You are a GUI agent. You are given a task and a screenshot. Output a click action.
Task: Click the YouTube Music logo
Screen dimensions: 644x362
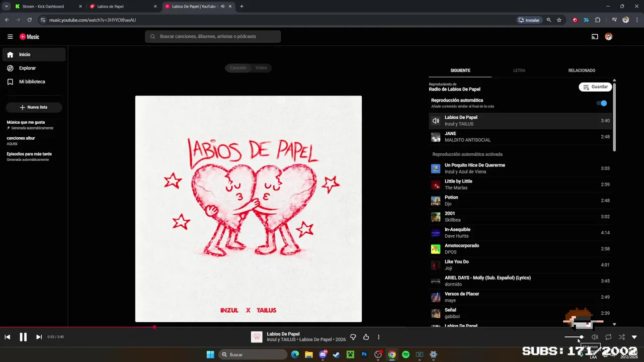point(29,37)
